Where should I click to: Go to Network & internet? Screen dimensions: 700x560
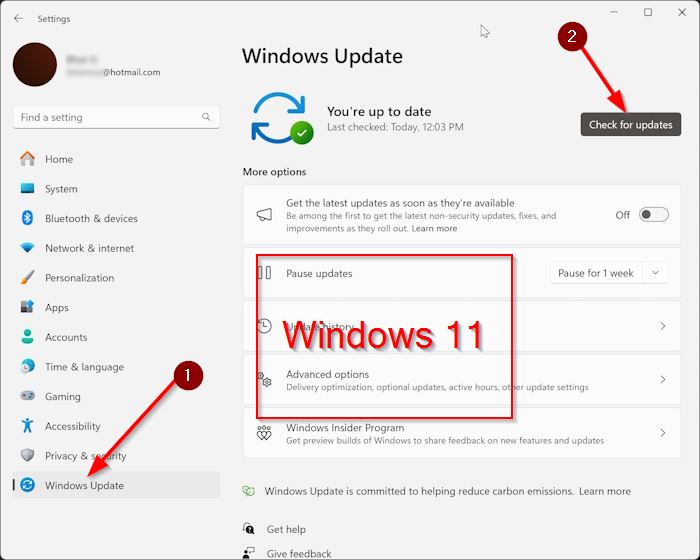click(116, 248)
